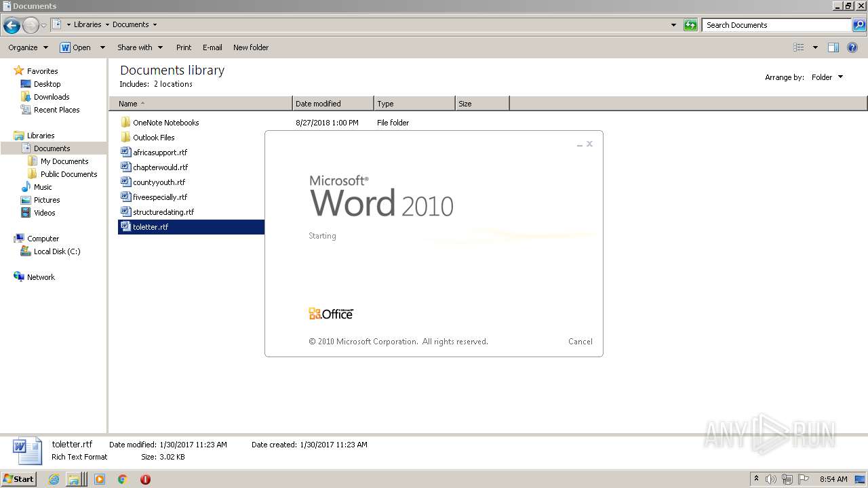868x488 pixels.
Task: Expand the Open button dropdown arrow
Action: (102, 47)
